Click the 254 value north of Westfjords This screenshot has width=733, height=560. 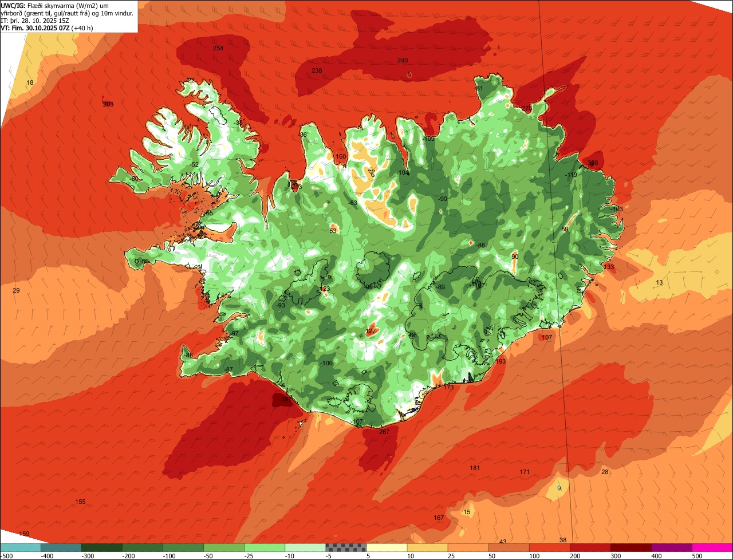(218, 48)
